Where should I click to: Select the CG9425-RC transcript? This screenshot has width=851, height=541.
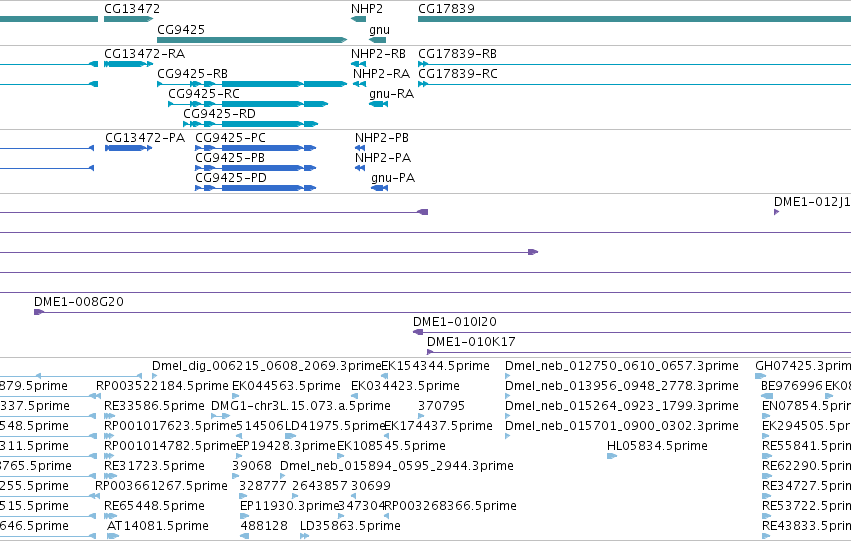(x=248, y=104)
